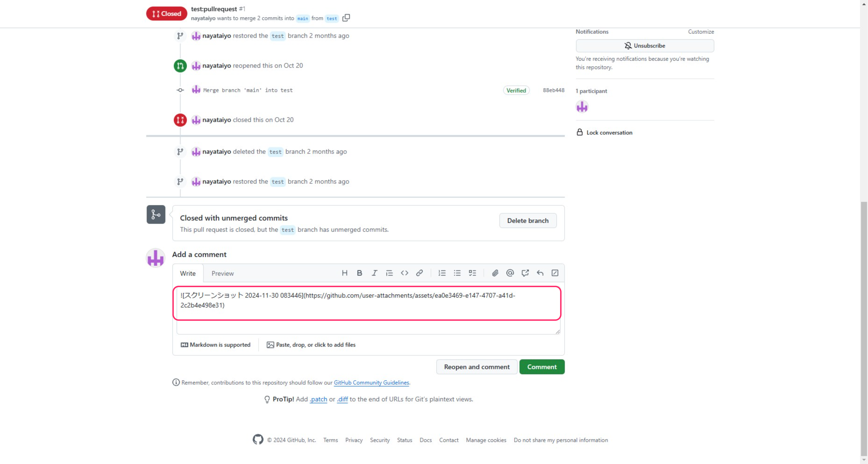The width and height of the screenshot is (868, 464).
Task: Delete the test branch
Action: 528,220
